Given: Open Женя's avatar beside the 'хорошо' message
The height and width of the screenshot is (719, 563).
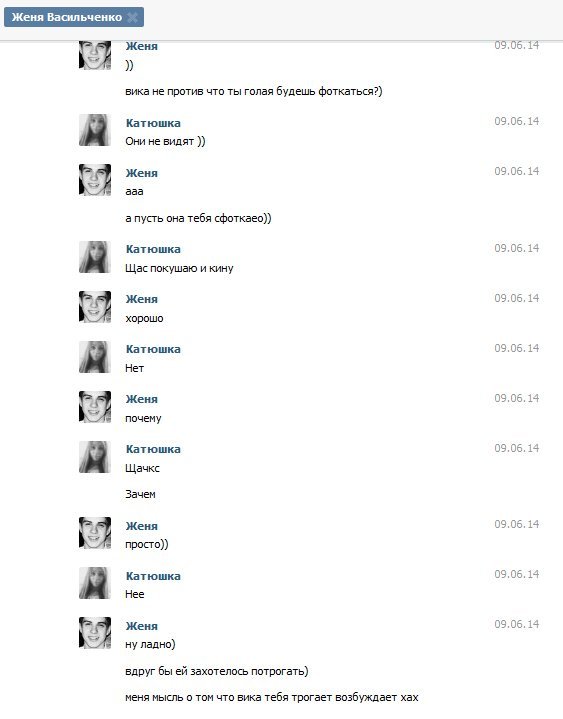Looking at the screenshot, I should coord(95,307).
